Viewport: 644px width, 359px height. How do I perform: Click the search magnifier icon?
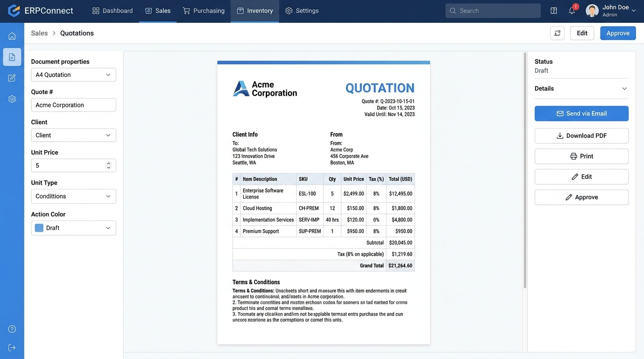(453, 11)
